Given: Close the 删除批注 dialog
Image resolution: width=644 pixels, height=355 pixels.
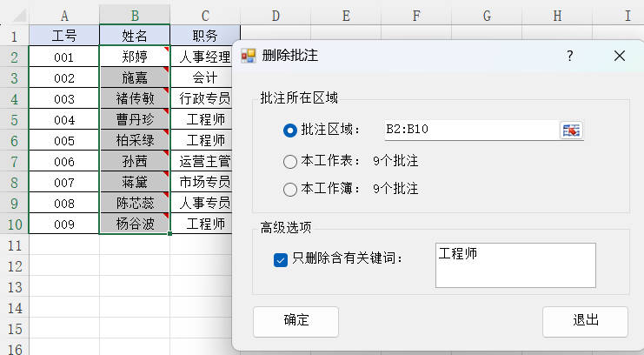Looking at the screenshot, I should pyautogui.click(x=620, y=56).
